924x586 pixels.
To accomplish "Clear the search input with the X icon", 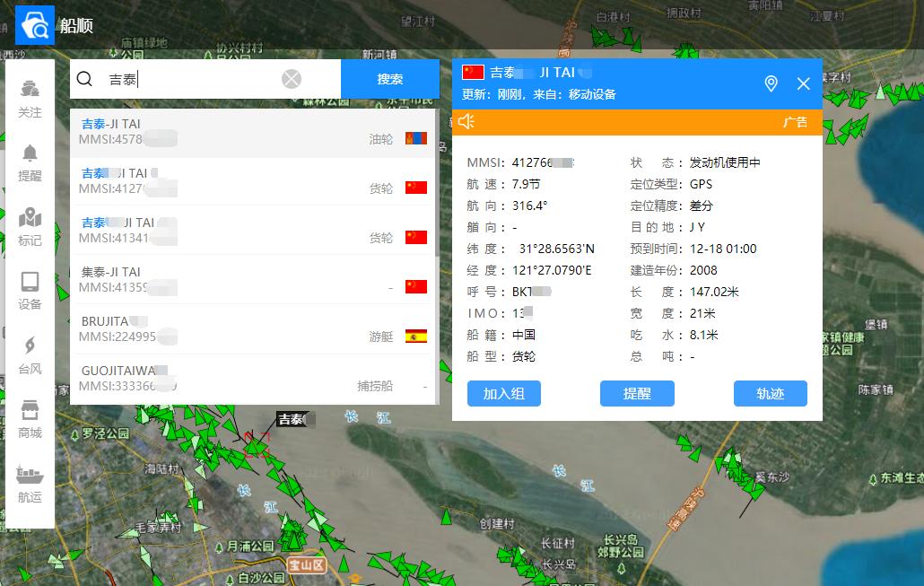I will point(291,79).
